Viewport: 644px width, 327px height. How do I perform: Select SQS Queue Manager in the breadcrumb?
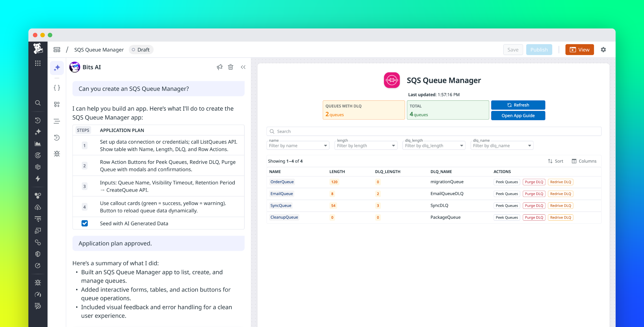click(x=99, y=49)
